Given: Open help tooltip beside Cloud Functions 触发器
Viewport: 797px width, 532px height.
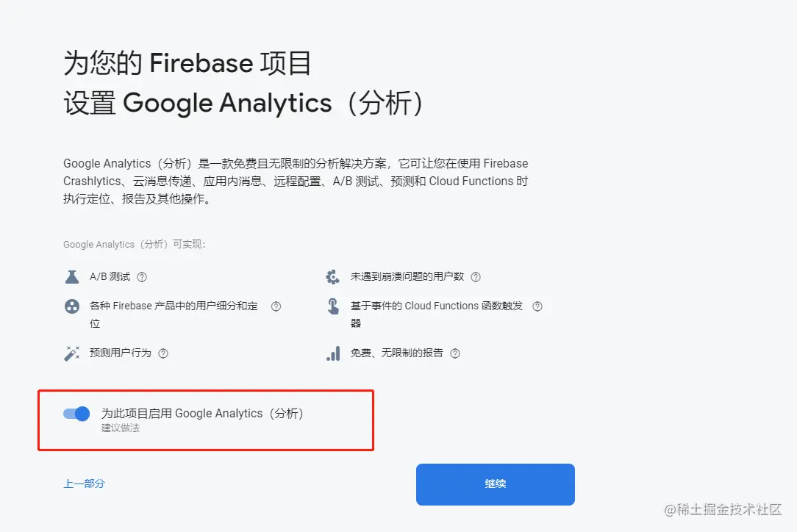Looking at the screenshot, I should pyautogui.click(x=537, y=306).
